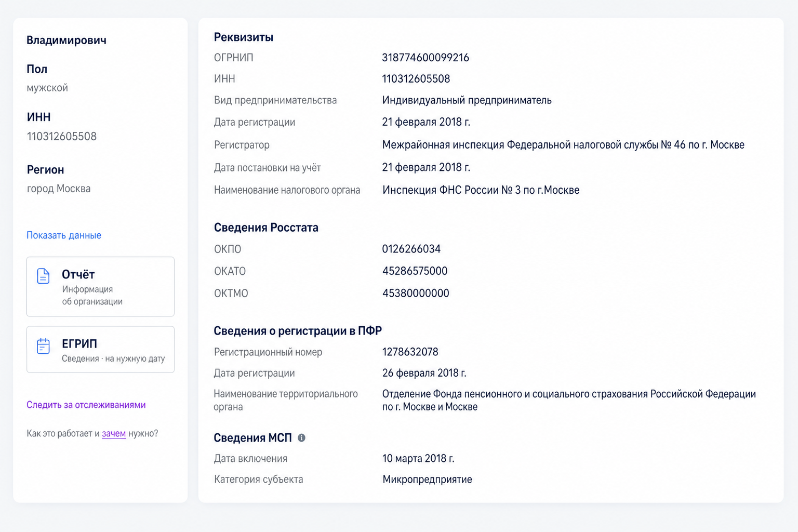The width and height of the screenshot is (798, 532).
Task: Follow the зачем hyperlink
Action: (x=114, y=433)
